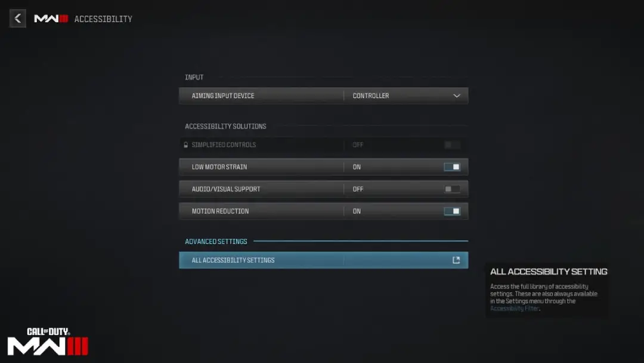Screen dimensions: 644x363
Task: Select the Low Motor Strain row
Action: point(324,167)
